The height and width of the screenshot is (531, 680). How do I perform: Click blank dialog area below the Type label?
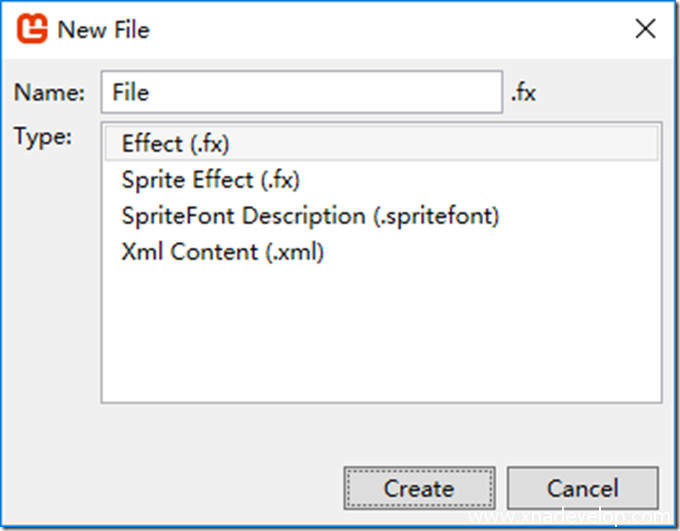tap(50, 300)
